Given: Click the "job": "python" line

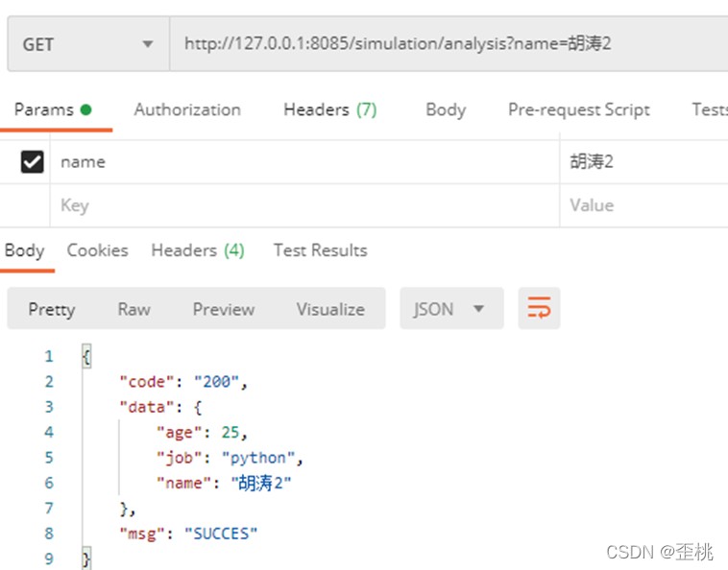Looking at the screenshot, I should pos(230,459).
